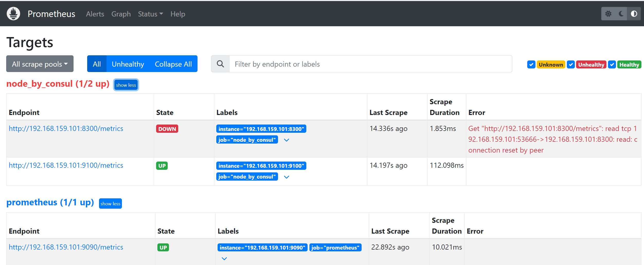Click the instance="192.168.159.101:9100" label
This screenshot has width=644, height=265.
(x=261, y=166)
